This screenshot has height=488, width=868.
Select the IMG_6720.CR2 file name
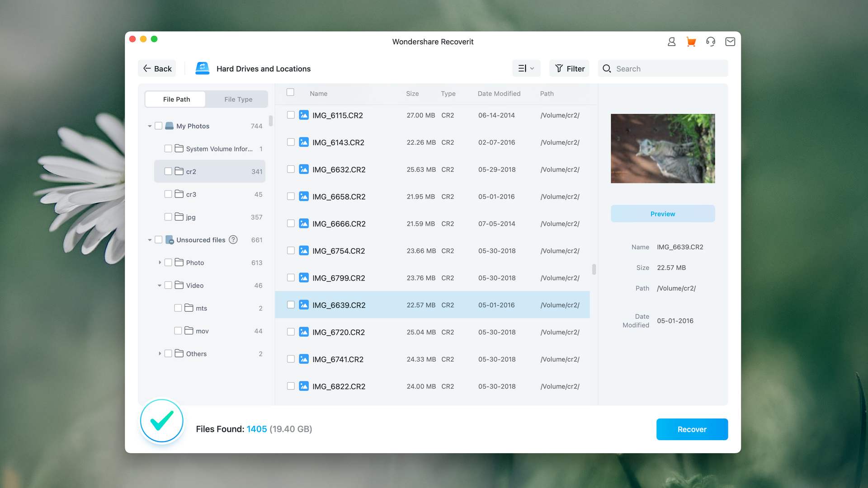339,332
